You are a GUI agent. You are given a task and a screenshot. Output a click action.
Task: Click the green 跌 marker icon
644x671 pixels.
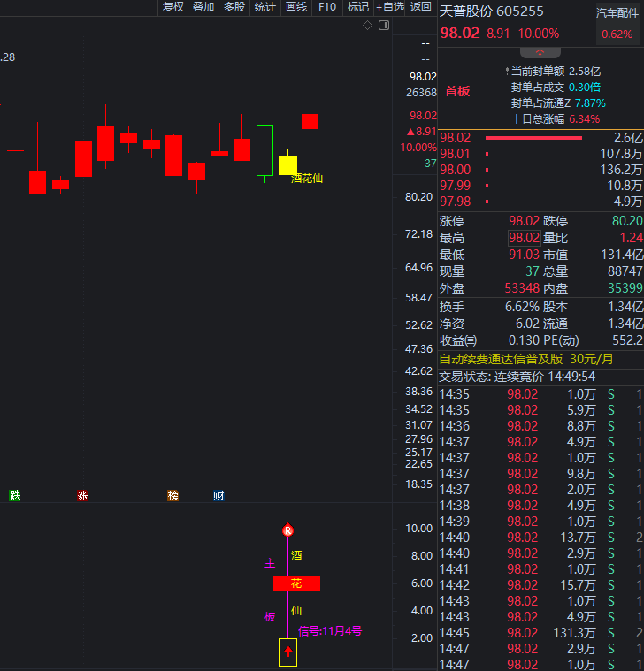click(15, 496)
